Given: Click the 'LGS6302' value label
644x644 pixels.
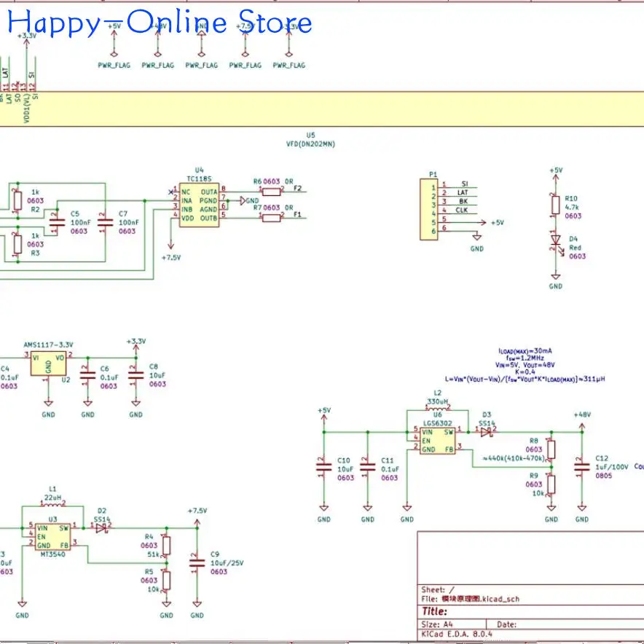Looking at the screenshot, I should [x=438, y=423].
